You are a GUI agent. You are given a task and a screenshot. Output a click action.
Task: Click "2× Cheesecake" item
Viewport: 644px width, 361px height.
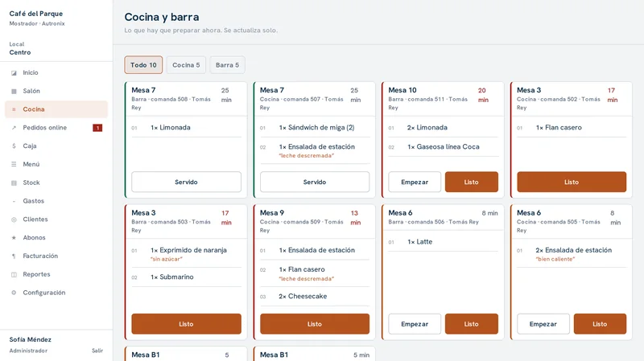(303, 296)
